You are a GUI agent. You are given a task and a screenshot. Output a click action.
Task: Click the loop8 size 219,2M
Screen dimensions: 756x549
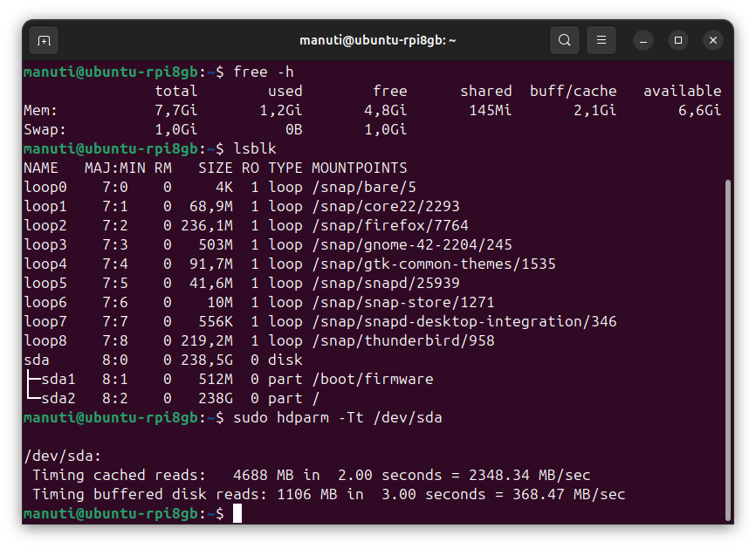207,341
